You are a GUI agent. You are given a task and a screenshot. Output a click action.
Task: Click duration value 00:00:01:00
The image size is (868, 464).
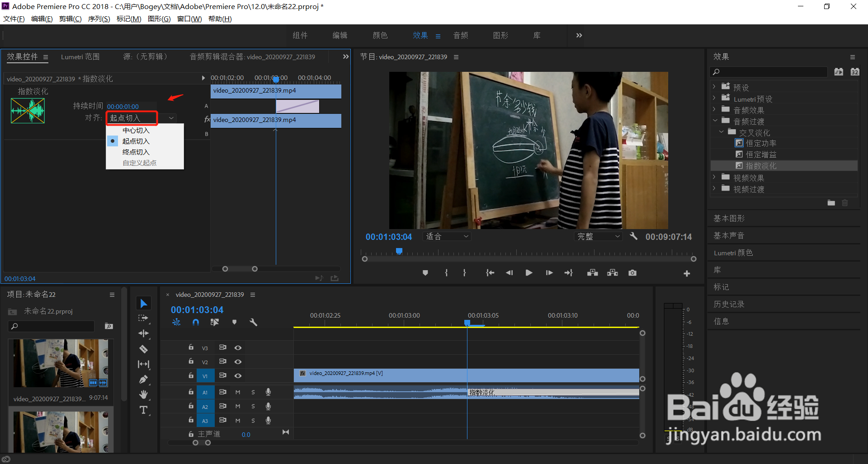123,107
